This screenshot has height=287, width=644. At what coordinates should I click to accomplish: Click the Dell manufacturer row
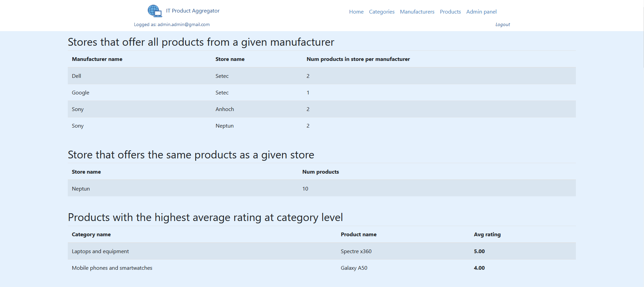77,76
